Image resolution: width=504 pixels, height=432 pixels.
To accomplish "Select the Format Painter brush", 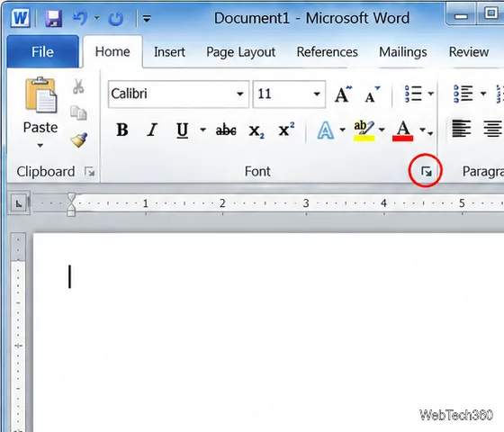I will point(79,139).
